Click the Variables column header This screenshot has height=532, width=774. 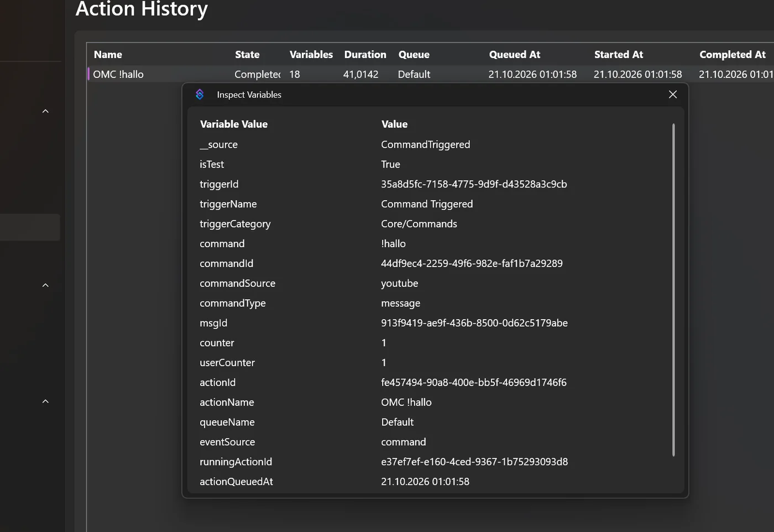click(311, 55)
